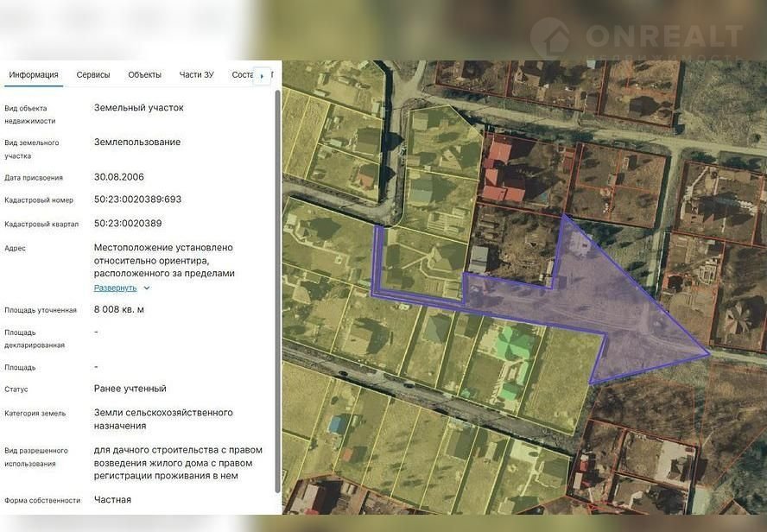The width and height of the screenshot is (767, 532).
Task: Click the tab scroll right arrow
Action: pyautogui.click(x=262, y=76)
